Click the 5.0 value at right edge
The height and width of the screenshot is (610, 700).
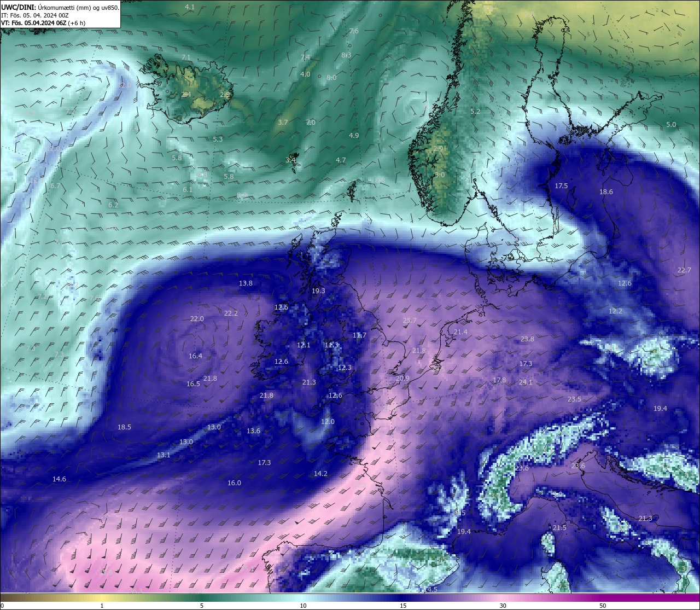(671, 125)
